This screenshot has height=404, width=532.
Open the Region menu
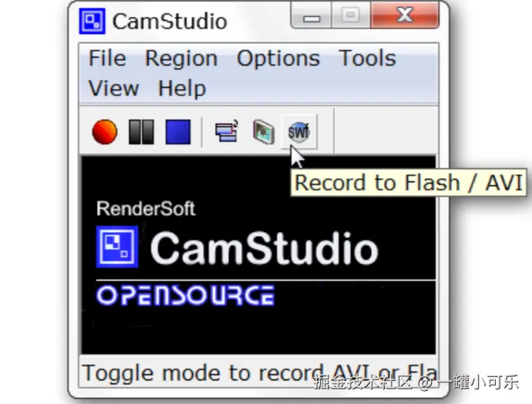coord(181,58)
